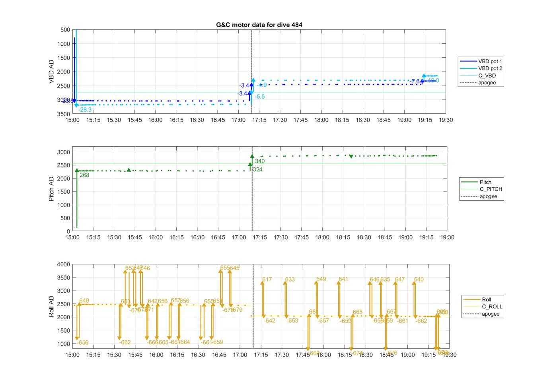Click the "3000" tick on the Pitch y-axis
Screen dimensions: 557x392
pyautogui.click(x=64, y=152)
